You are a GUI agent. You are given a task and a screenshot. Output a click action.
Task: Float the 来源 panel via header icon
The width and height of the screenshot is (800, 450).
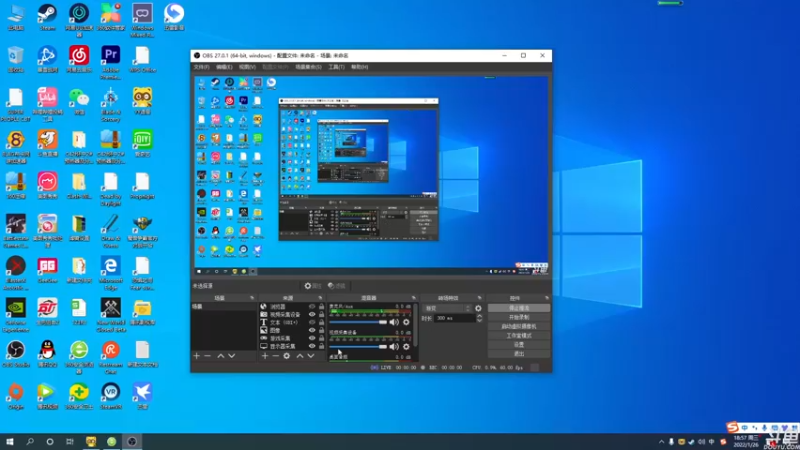click(x=320, y=298)
